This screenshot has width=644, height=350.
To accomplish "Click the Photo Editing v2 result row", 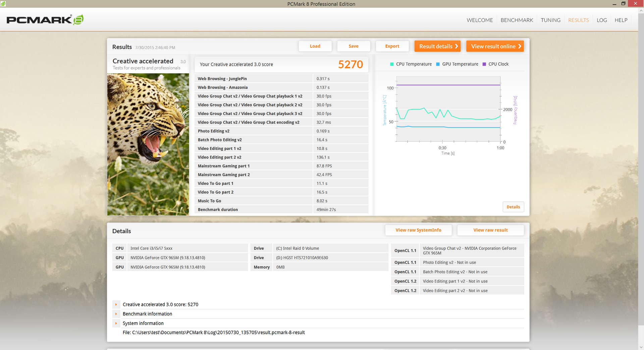I will point(281,131).
